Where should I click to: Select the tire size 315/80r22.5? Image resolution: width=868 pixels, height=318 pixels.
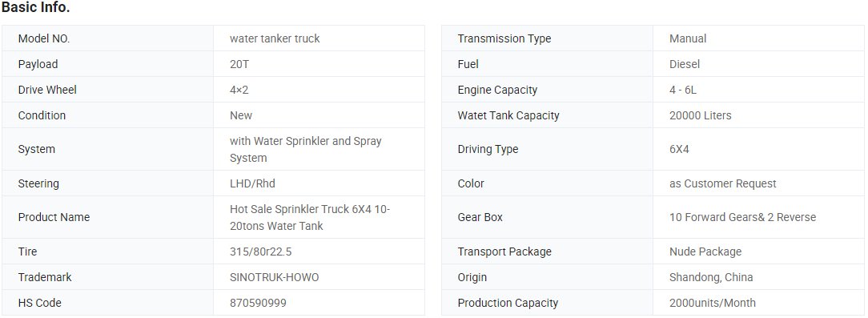(x=261, y=252)
